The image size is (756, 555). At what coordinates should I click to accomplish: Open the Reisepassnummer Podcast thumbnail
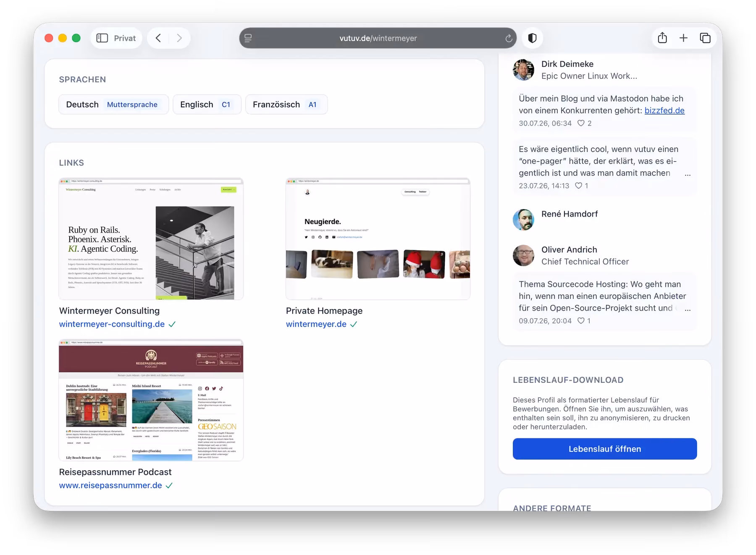click(x=151, y=400)
